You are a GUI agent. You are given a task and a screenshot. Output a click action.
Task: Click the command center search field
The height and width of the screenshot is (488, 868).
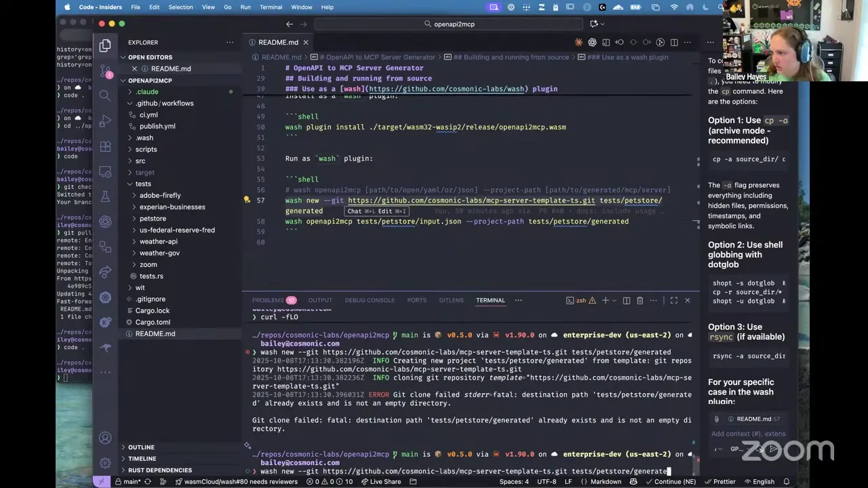pyautogui.click(x=449, y=24)
